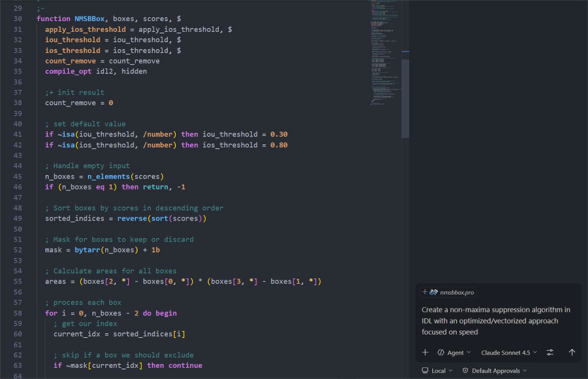
Task: Open the chat tools configuration sliders icon
Action: pyautogui.click(x=550, y=353)
